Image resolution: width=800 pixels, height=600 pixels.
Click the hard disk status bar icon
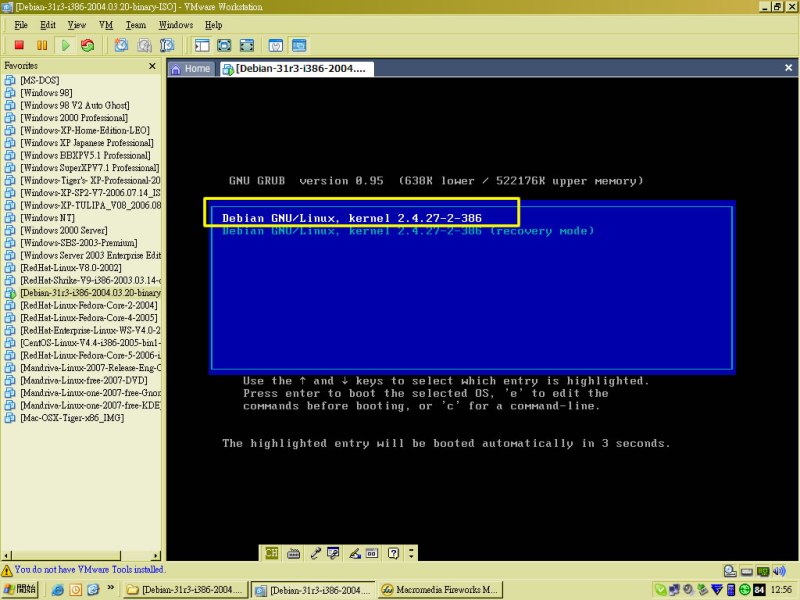pyautogui.click(x=747, y=571)
